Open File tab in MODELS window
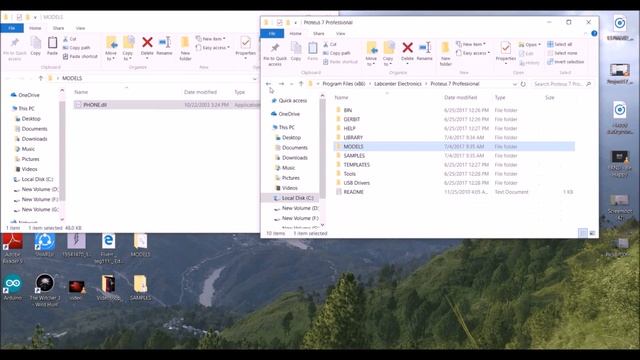The height and width of the screenshot is (360, 640). tap(12, 28)
